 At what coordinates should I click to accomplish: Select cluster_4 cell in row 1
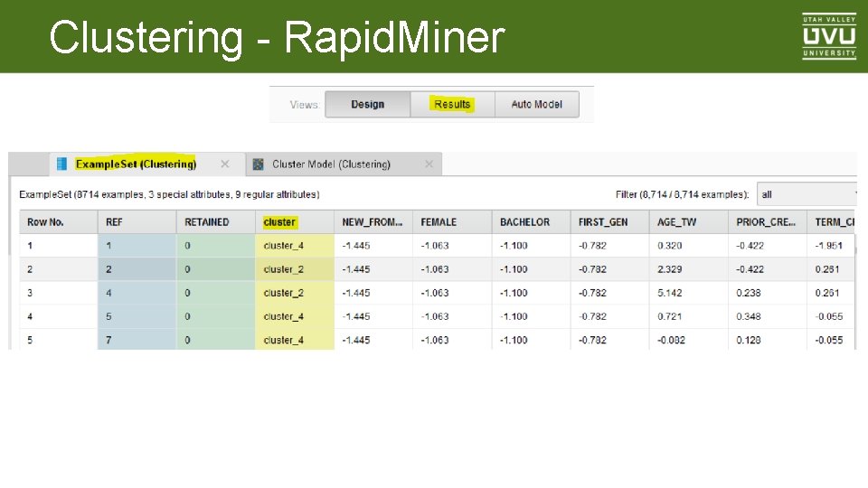pyautogui.click(x=295, y=246)
